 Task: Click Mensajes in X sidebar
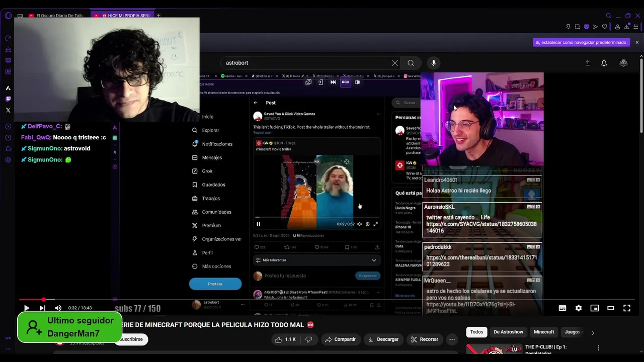pyautogui.click(x=207, y=157)
